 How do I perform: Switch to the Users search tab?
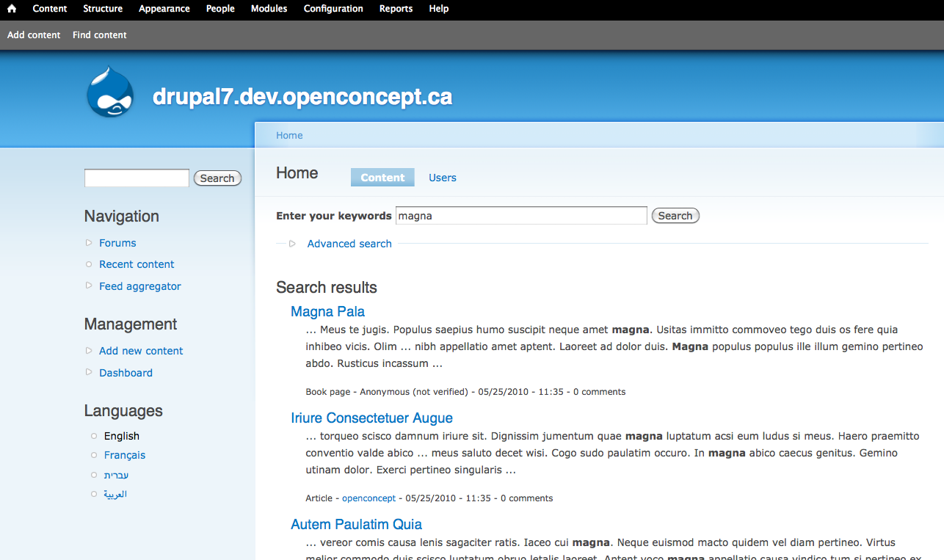click(x=443, y=178)
